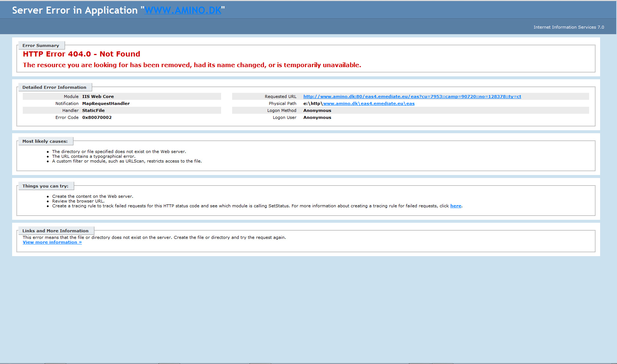This screenshot has height=364, width=617.
Task: Click the 'IIS Web Core' module value
Action: pyautogui.click(x=98, y=97)
